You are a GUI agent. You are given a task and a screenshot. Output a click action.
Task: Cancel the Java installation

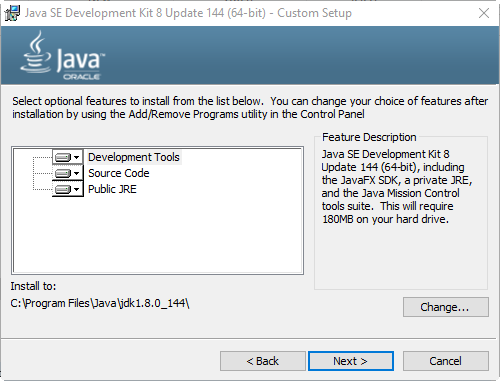(446, 361)
